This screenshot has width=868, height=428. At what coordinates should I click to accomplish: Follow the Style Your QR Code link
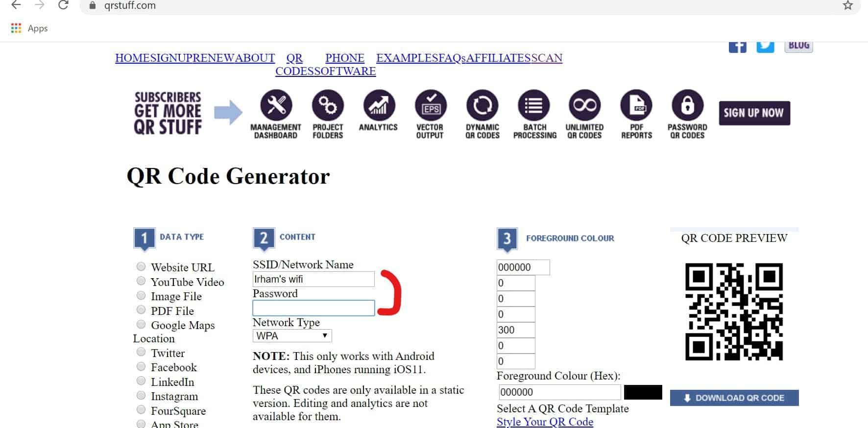coord(545,422)
